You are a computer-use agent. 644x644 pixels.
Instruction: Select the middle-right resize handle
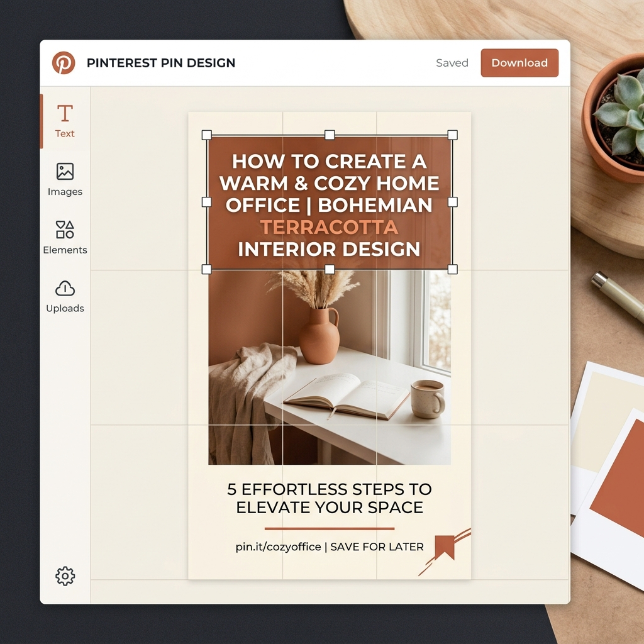click(x=452, y=202)
